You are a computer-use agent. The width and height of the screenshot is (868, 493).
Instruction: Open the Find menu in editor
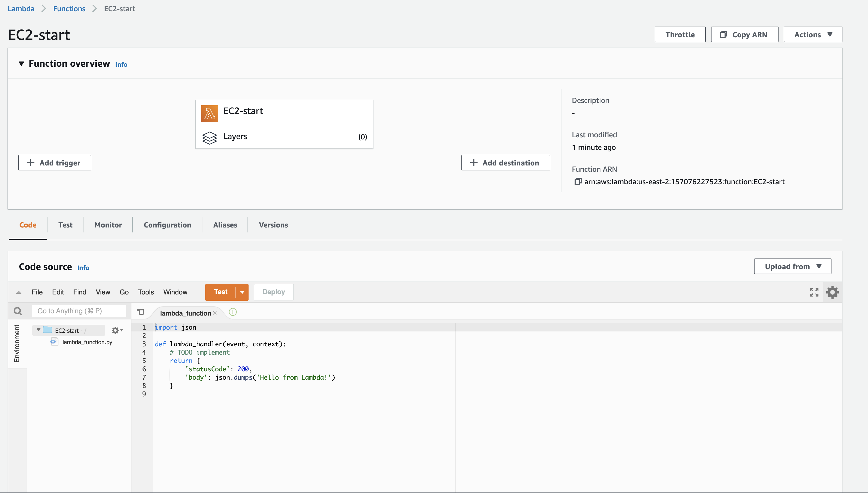coord(80,292)
